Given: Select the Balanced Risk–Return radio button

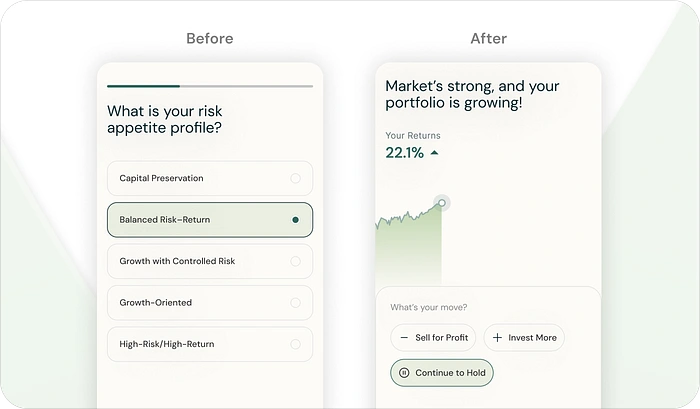Looking at the screenshot, I should [x=295, y=219].
